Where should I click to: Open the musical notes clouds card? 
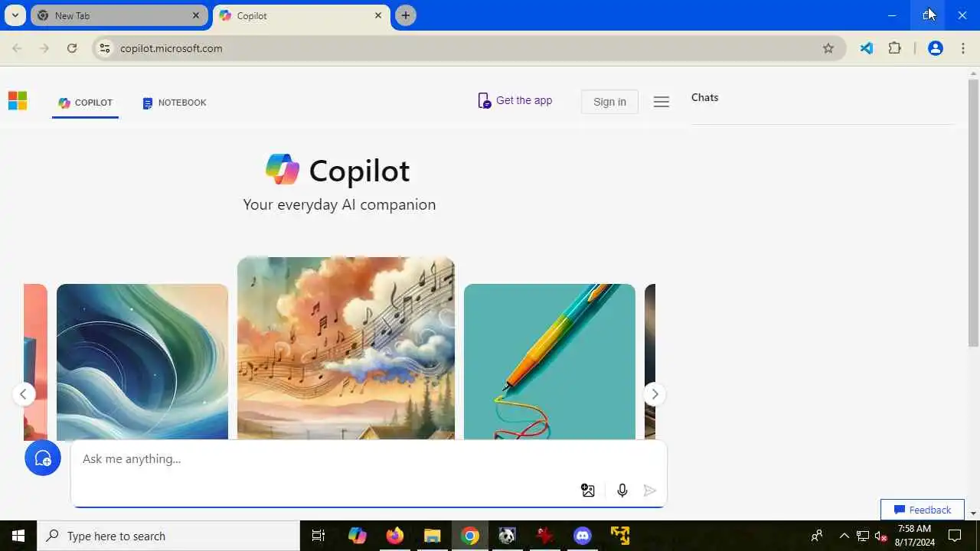346,348
